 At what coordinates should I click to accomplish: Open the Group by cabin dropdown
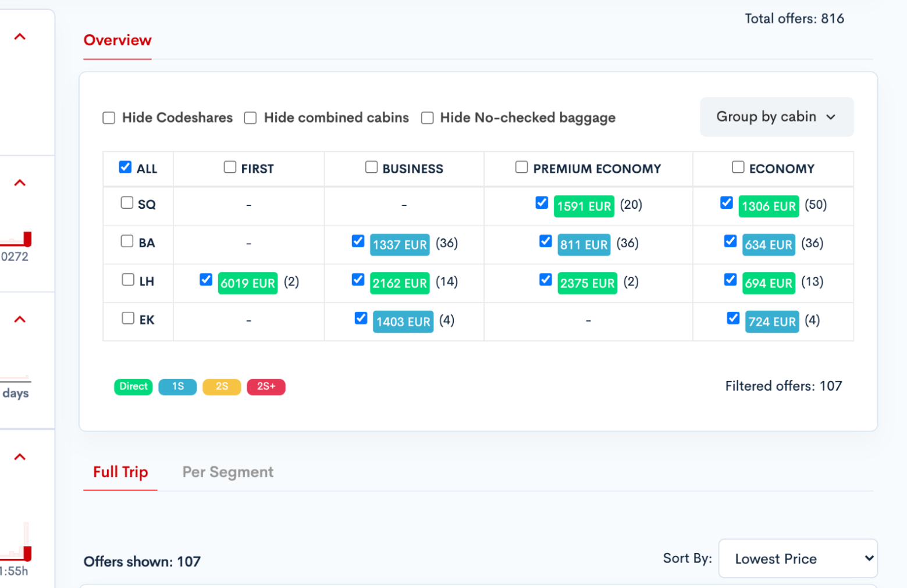tap(777, 117)
